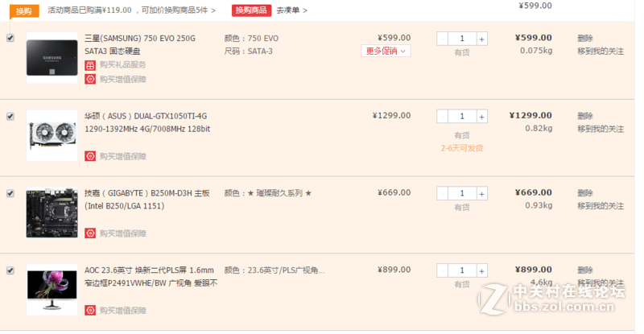The image size is (644, 334).
Task: Uncheck the Samsung 750 EVO item checkbox
Action: tap(10, 38)
